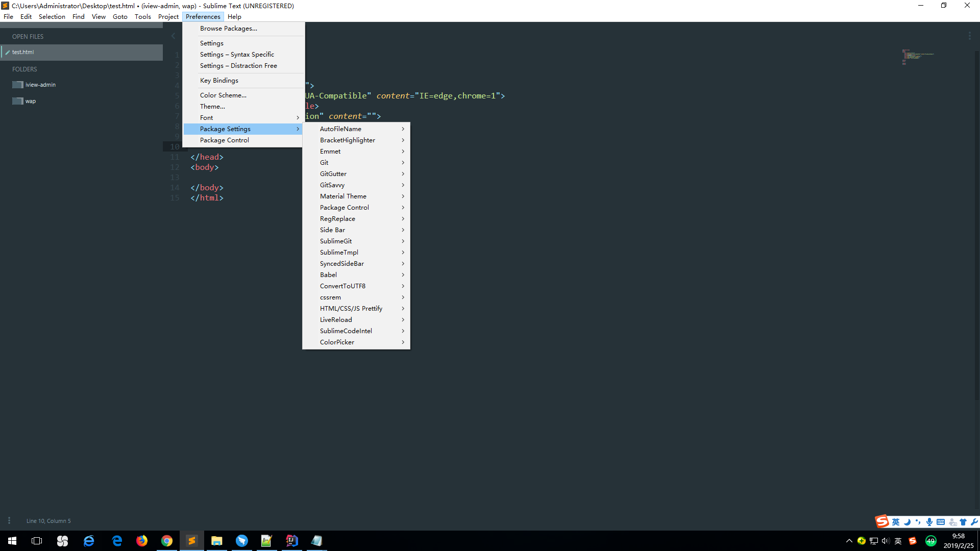This screenshot has height=551, width=980.
Task: Expand the GitSavvy submenu
Action: [x=356, y=185]
